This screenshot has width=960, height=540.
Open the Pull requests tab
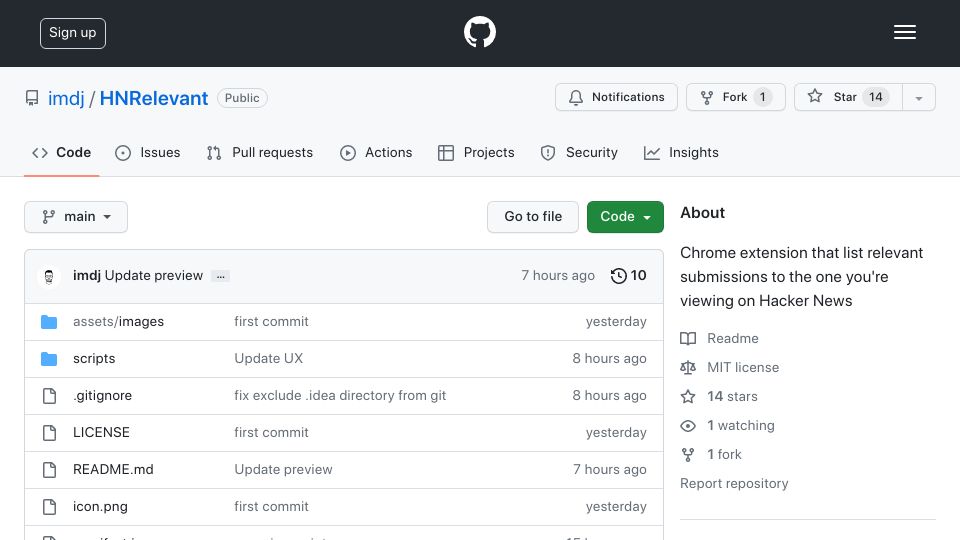(260, 152)
